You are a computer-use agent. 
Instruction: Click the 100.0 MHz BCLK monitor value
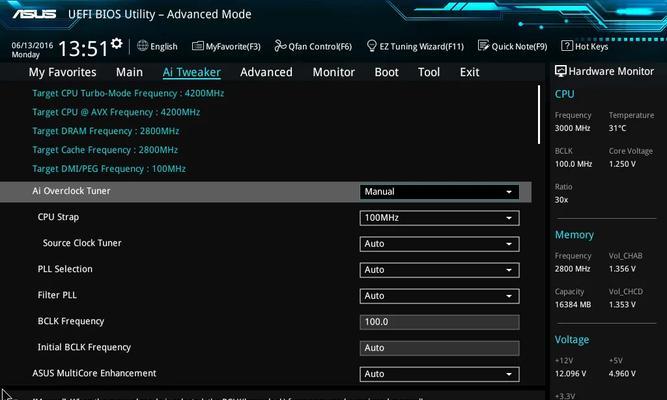(x=573, y=164)
